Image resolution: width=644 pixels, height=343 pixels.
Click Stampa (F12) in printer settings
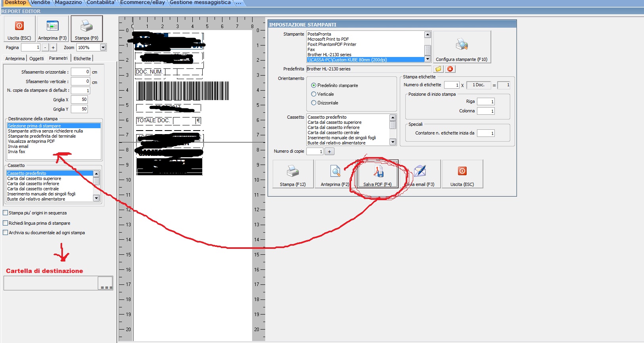293,174
